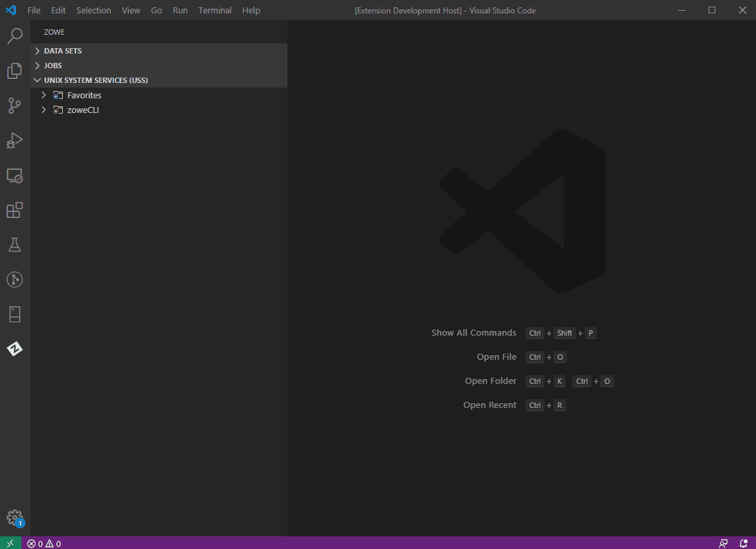This screenshot has height=549, width=756.
Task: Click the Open Folder hint text
Action: [491, 381]
